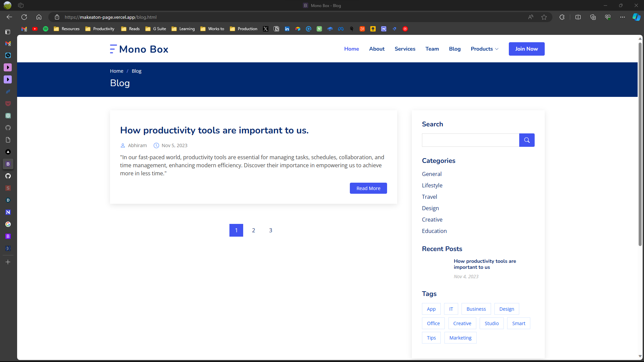Open the Services nav item
The height and width of the screenshot is (362, 644).
point(405,49)
